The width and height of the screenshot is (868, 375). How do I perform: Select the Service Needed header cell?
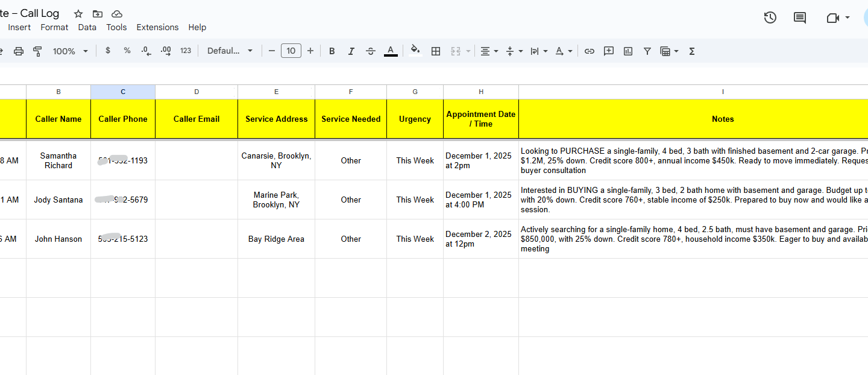click(351, 119)
